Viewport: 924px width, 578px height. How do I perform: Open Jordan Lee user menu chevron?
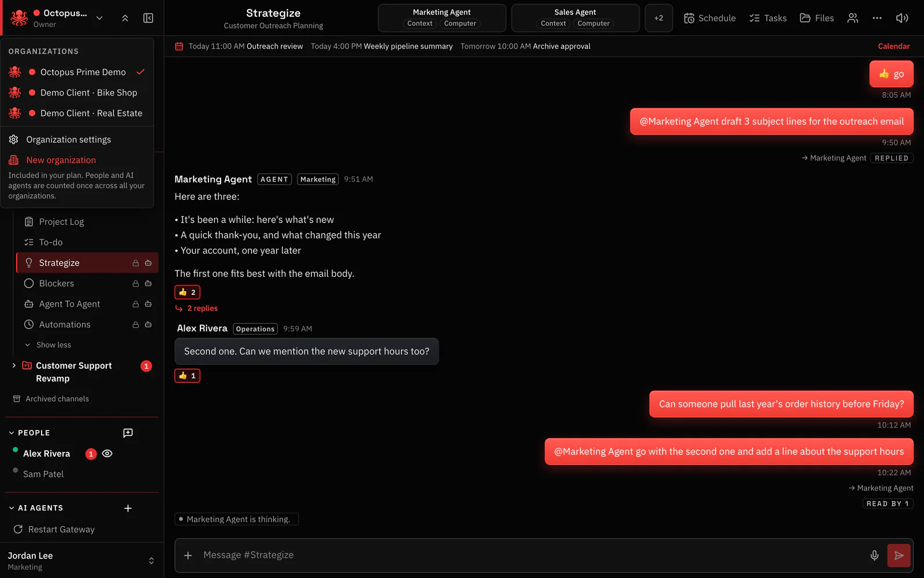(151, 561)
